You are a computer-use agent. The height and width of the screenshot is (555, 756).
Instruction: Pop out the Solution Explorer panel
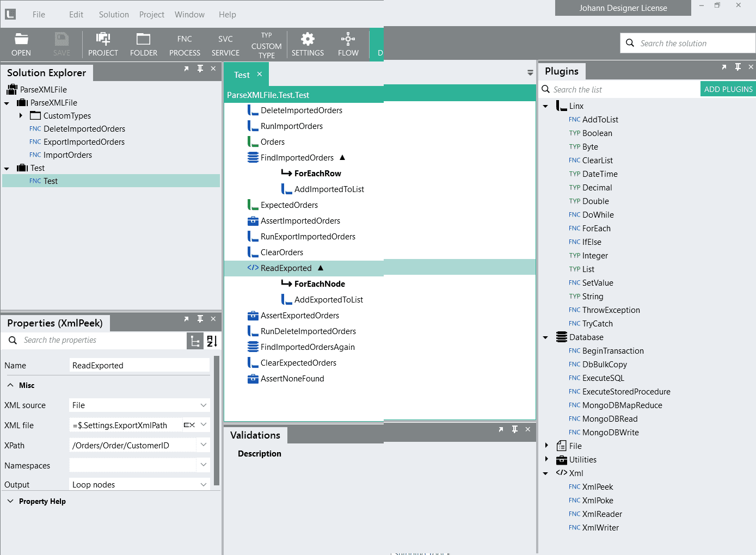pos(186,69)
